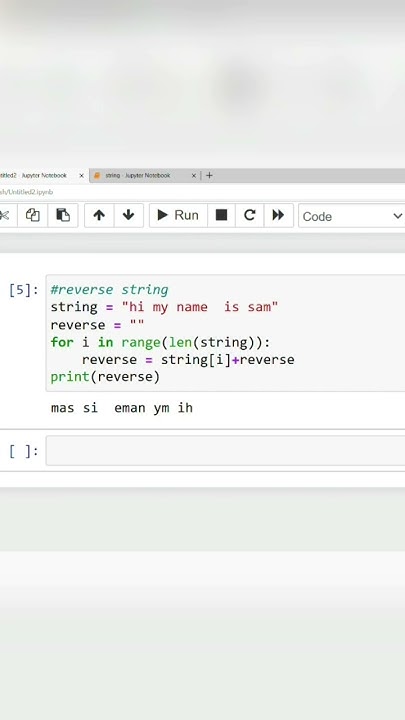This screenshot has width=405, height=720.
Task: Restart the kernel with circular arrow
Action: tap(249, 215)
